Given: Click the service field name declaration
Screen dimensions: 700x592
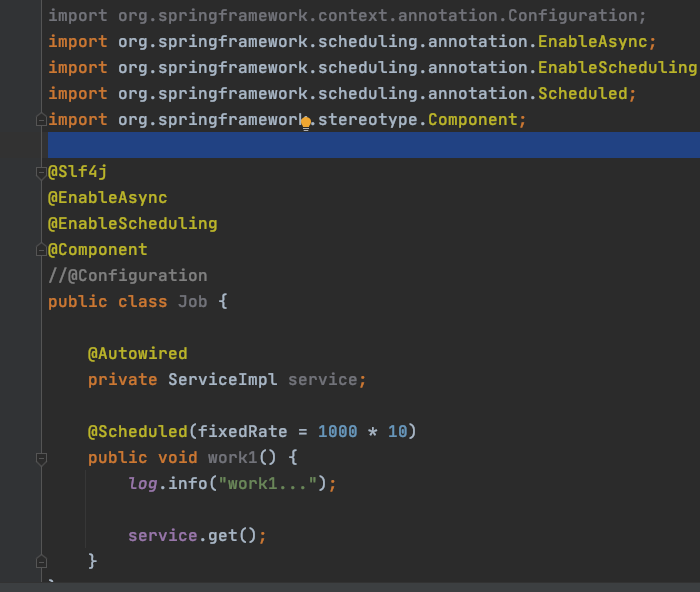Looking at the screenshot, I should tap(322, 380).
